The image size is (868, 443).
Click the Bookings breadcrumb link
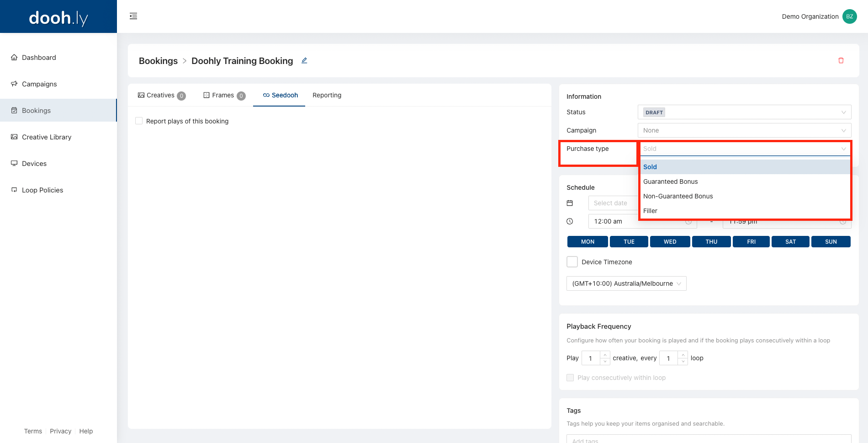pos(158,61)
